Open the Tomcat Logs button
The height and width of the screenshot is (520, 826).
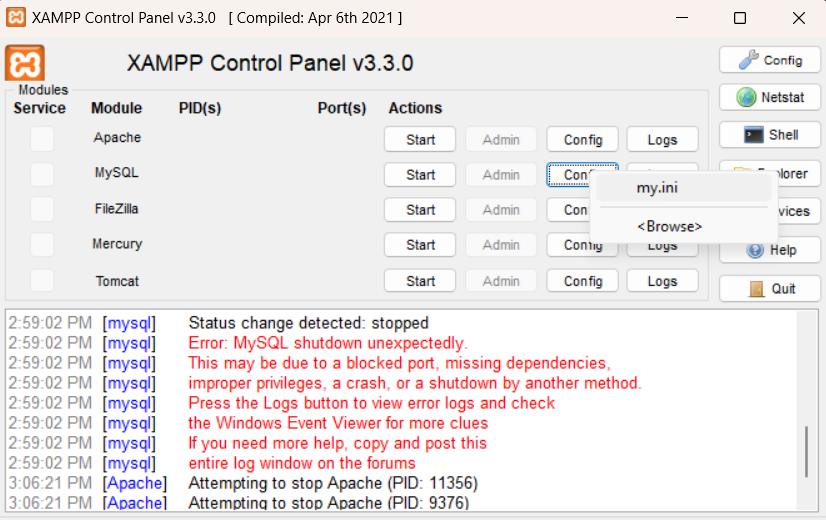click(662, 281)
